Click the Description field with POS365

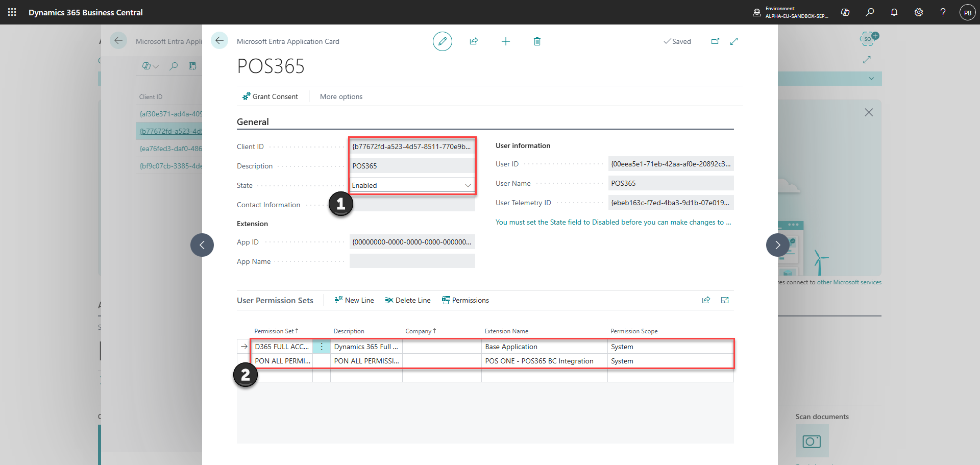point(412,166)
